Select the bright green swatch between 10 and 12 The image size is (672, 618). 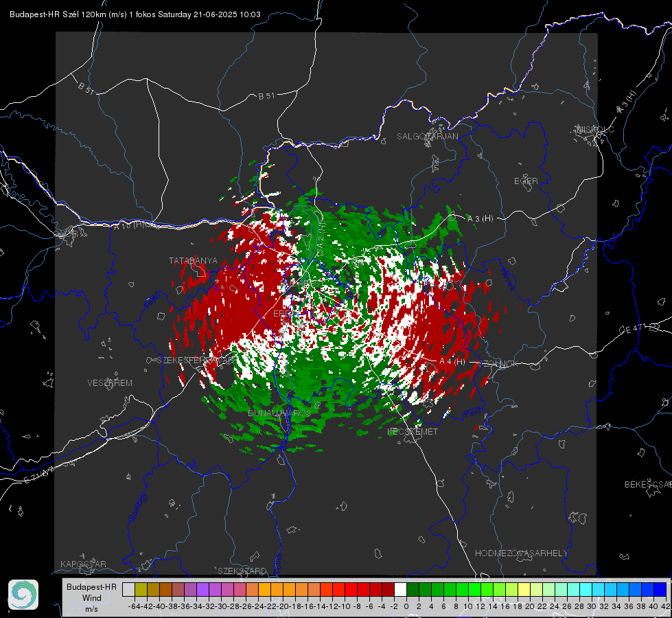(474, 589)
